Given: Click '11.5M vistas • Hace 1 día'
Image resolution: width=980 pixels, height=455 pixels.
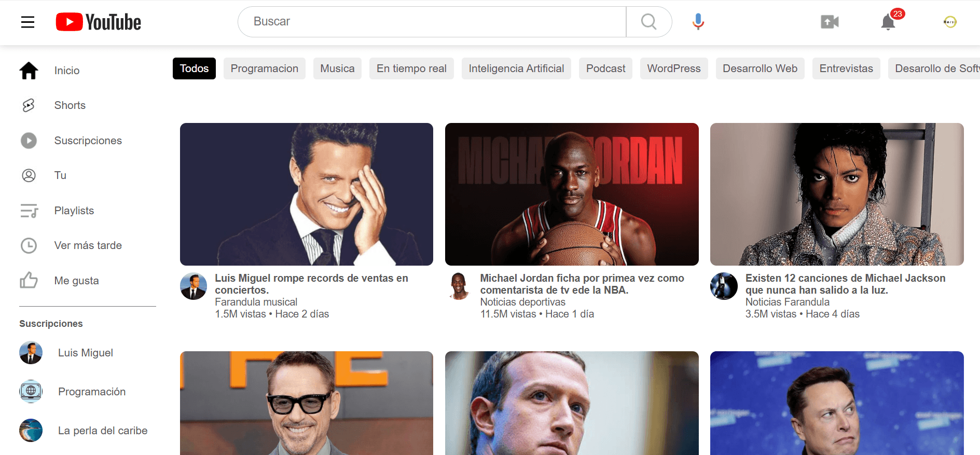Looking at the screenshot, I should point(537,314).
